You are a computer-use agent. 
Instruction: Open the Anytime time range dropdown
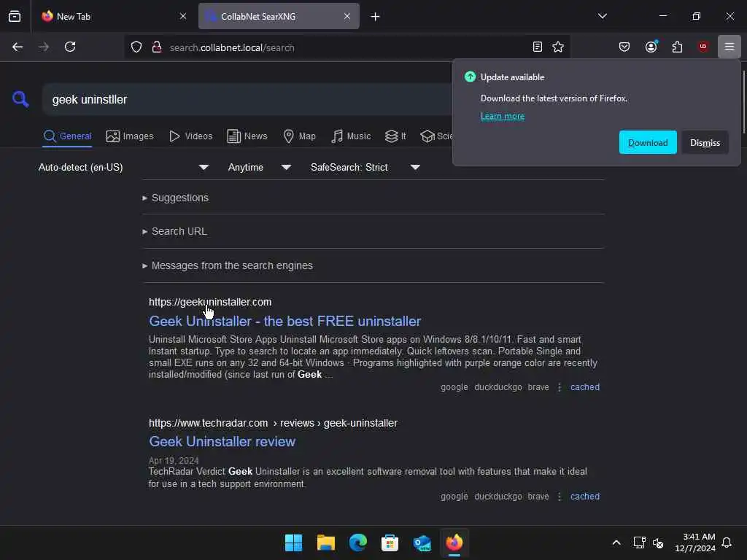point(259,167)
